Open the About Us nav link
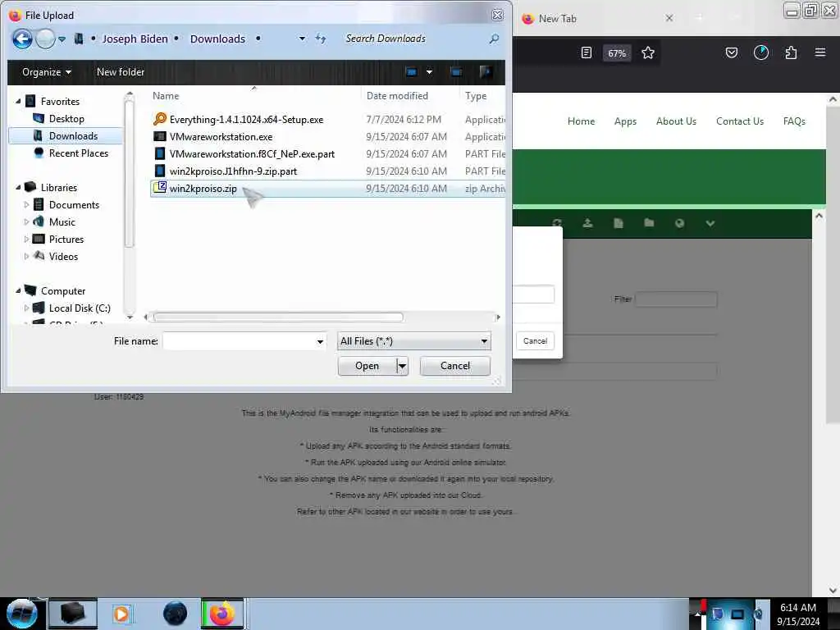The image size is (840, 630). click(x=676, y=121)
